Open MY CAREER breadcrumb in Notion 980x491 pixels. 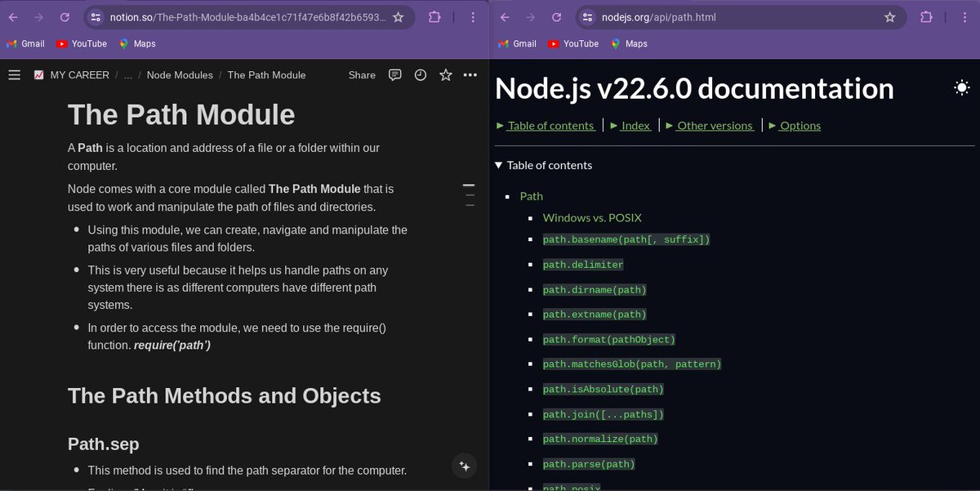pos(71,74)
